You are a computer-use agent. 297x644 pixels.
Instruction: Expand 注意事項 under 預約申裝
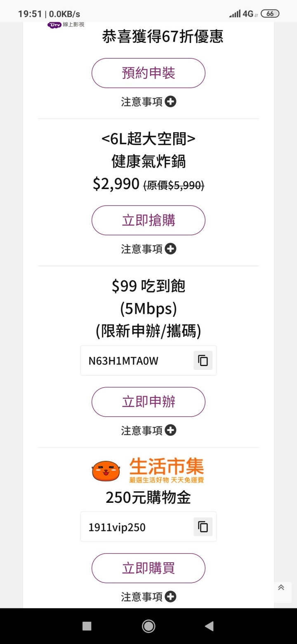click(148, 102)
